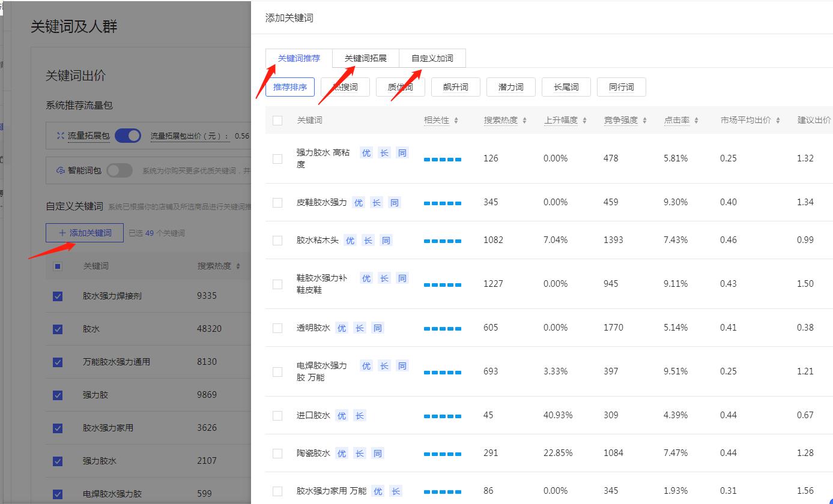Enable the 智能词包 switch
This screenshot has width=833, height=504.
[120, 170]
